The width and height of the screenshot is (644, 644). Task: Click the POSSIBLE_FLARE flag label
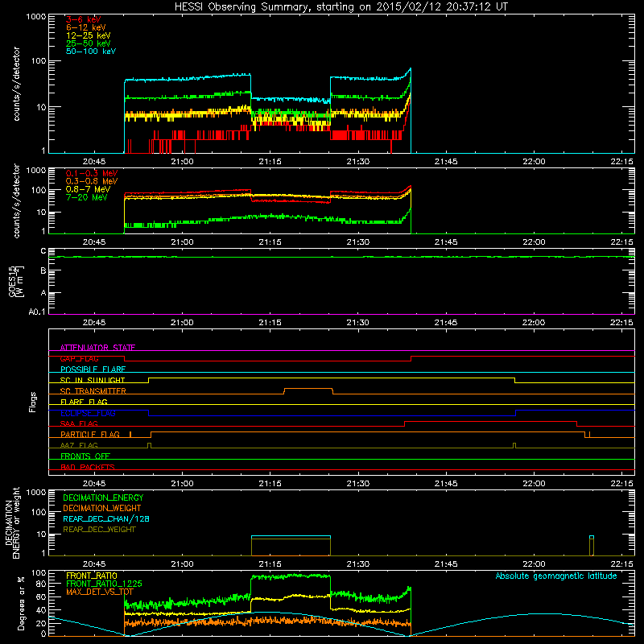pos(93,369)
